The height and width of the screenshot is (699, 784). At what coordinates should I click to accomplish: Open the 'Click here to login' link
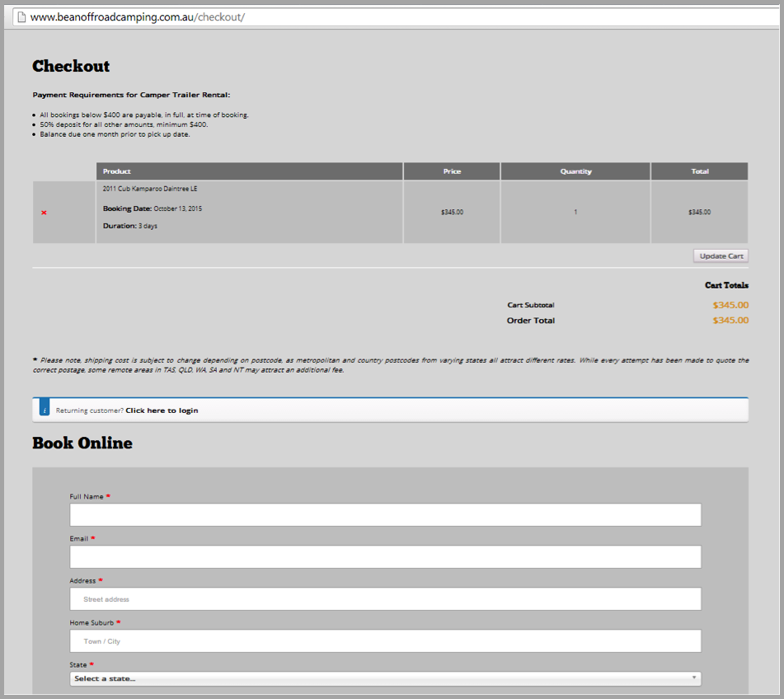(x=162, y=410)
